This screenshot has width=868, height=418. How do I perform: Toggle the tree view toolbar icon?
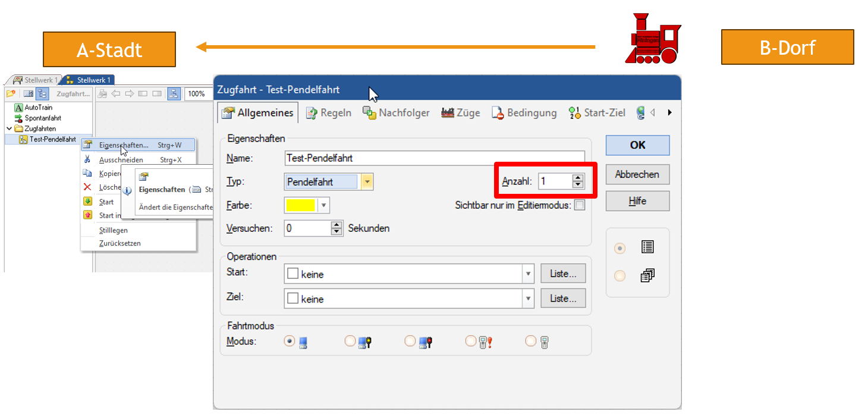pyautogui.click(x=42, y=93)
